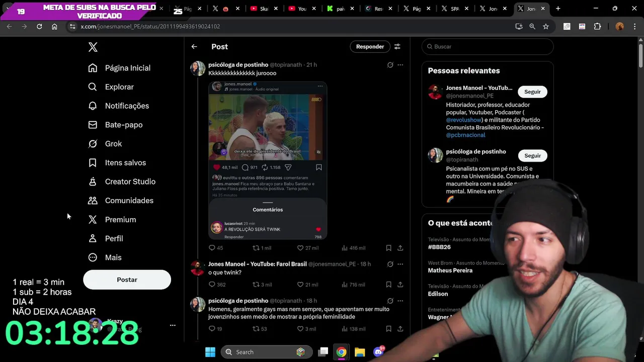
Task: Open Grok icon on first post
Action: [390, 65]
